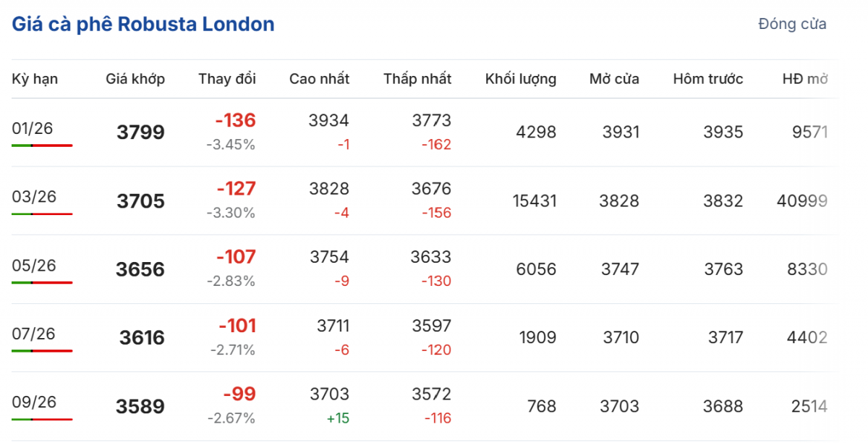Click the HĐ mở column header
The height and width of the screenshot is (443, 868).
click(x=805, y=79)
